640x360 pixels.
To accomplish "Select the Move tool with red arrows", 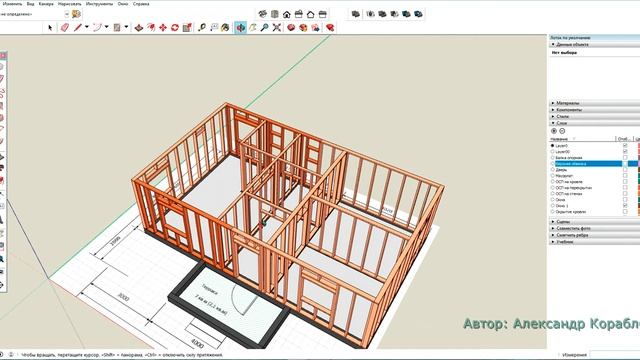I will [163, 28].
